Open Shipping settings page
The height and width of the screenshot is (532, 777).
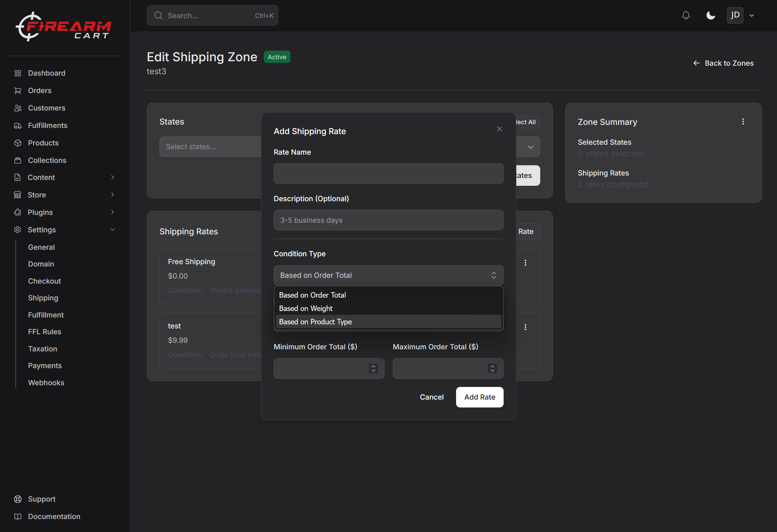[43, 298]
